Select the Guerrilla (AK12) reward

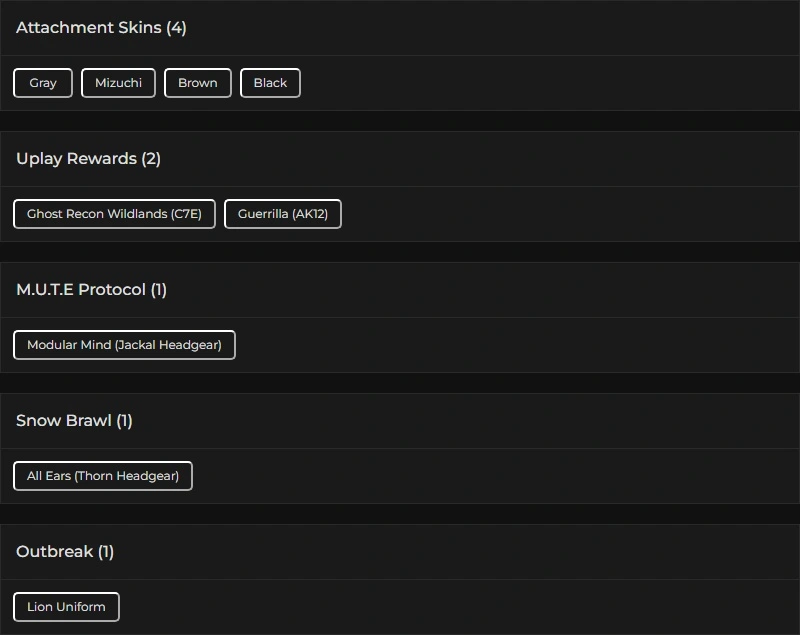(283, 214)
